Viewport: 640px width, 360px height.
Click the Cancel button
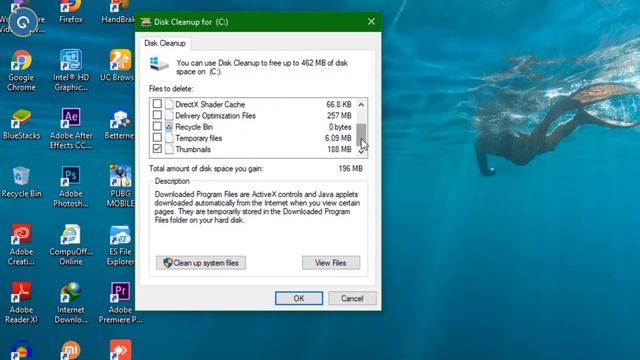click(x=352, y=298)
